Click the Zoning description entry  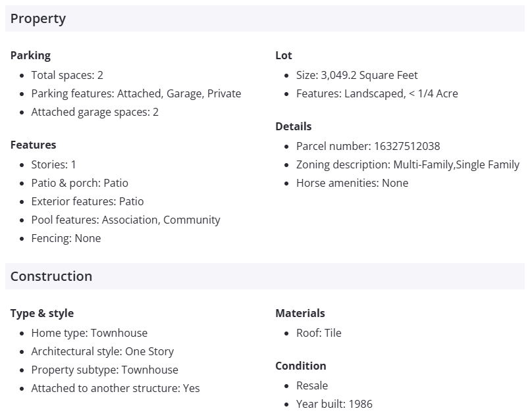[x=408, y=164]
